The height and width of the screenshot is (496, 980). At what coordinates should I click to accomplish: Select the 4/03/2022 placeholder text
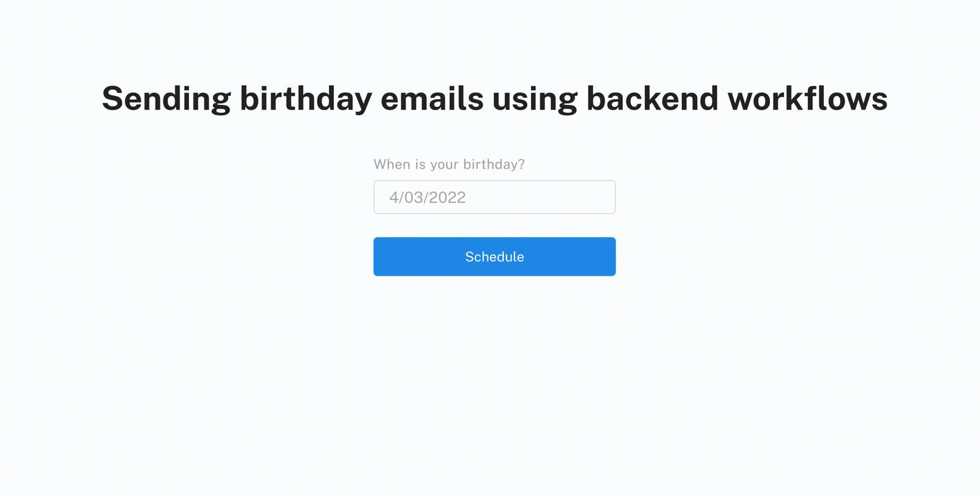point(428,197)
